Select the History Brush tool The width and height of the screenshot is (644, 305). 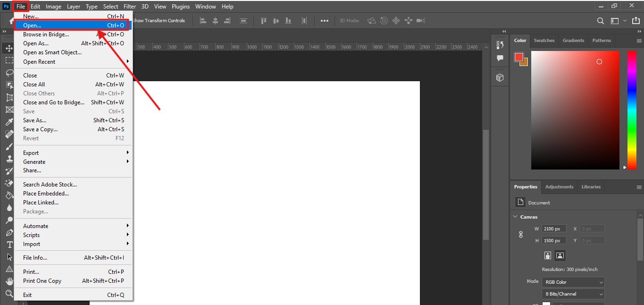[9, 171]
